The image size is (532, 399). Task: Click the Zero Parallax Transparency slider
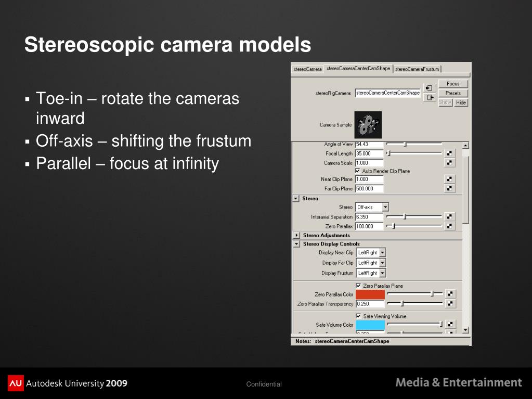click(415, 303)
